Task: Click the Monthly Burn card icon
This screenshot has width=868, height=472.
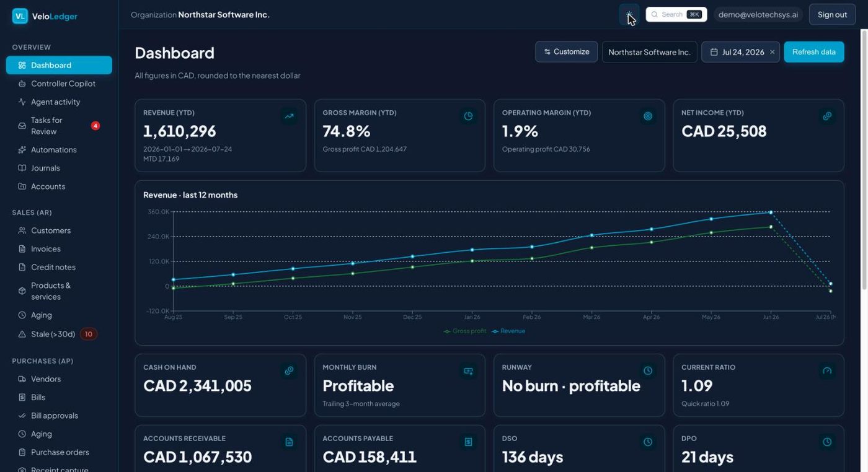Action: [469, 370]
